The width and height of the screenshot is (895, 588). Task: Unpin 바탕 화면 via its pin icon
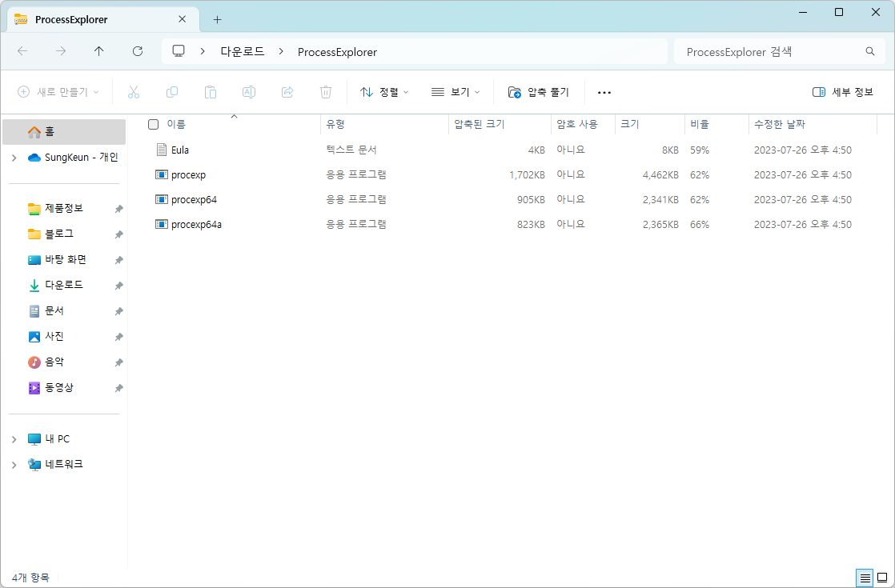(x=118, y=260)
